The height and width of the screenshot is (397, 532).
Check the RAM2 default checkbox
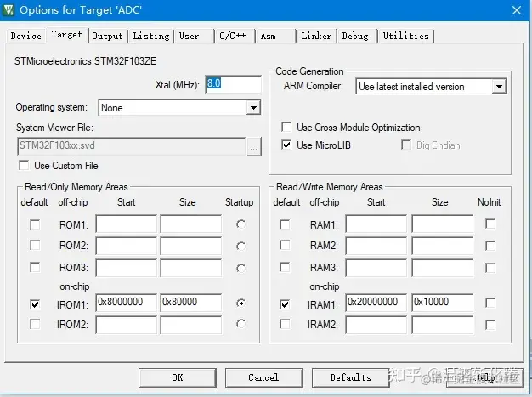[x=285, y=246]
